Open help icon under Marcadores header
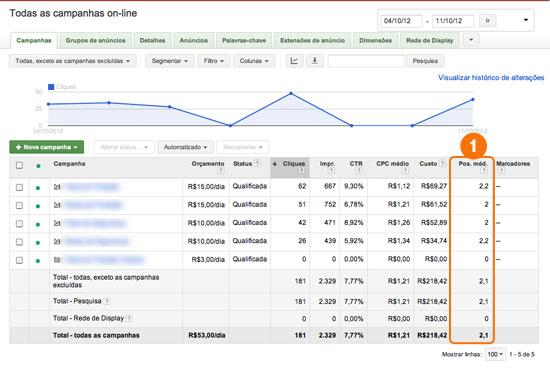 tap(501, 171)
